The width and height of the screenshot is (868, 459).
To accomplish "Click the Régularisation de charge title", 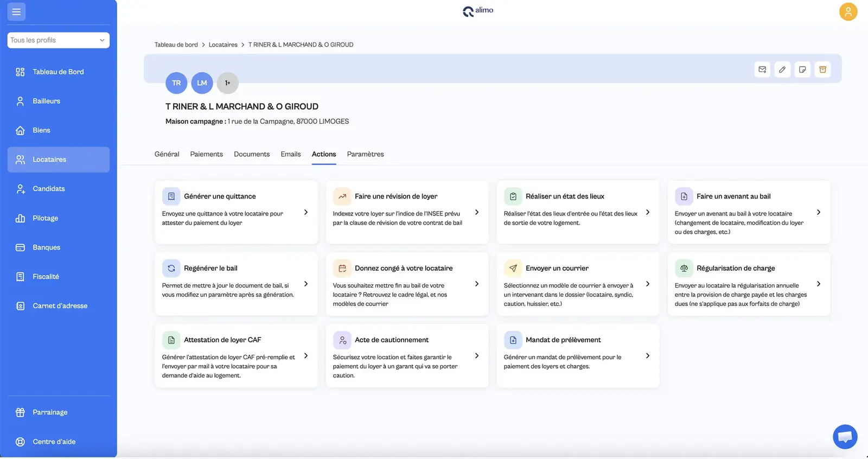I will (736, 268).
